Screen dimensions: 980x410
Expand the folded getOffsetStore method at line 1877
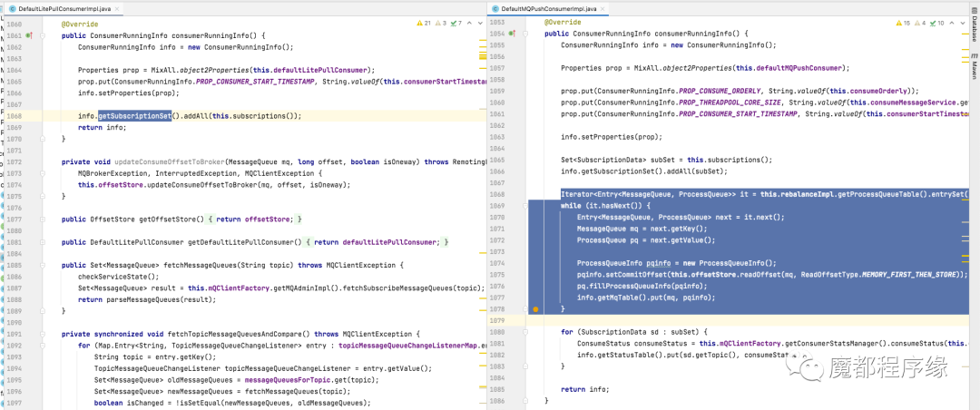click(x=44, y=220)
